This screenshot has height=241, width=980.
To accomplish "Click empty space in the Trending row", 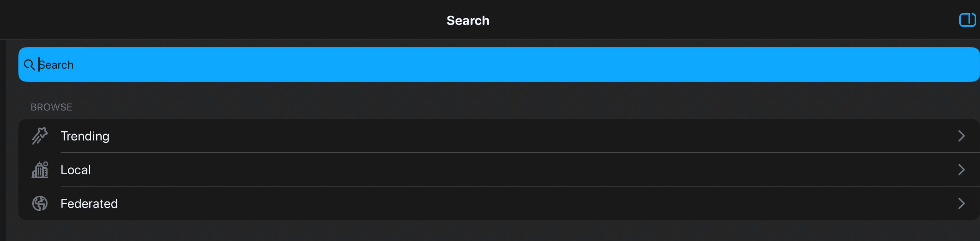I will (x=498, y=136).
